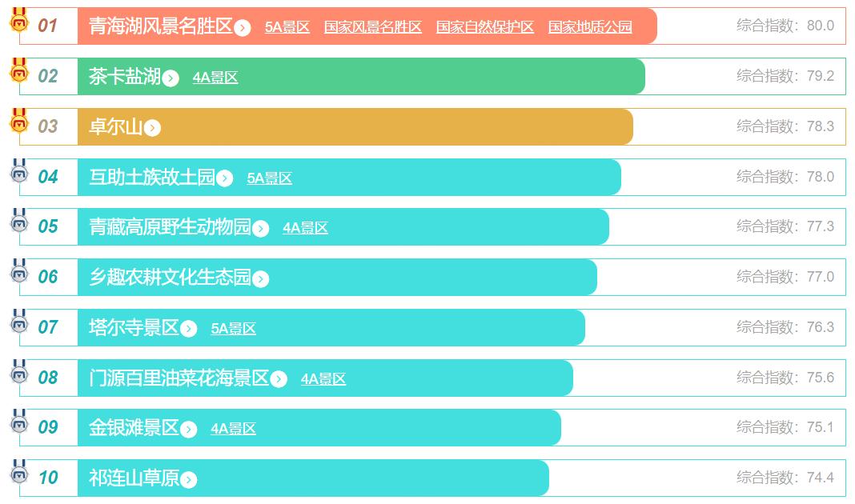
Task: Click the medal icon beside rank 02
Action: (x=18, y=70)
